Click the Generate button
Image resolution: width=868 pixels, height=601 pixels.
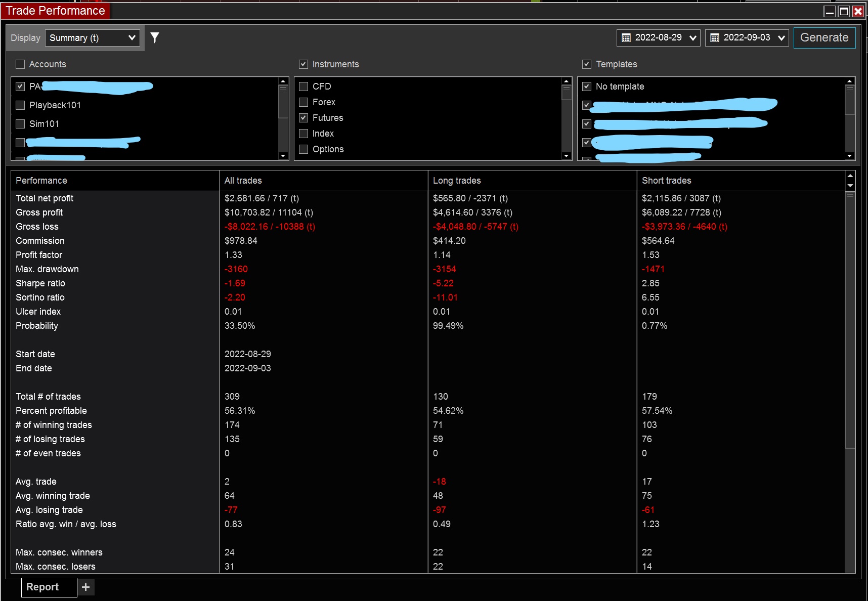824,38
